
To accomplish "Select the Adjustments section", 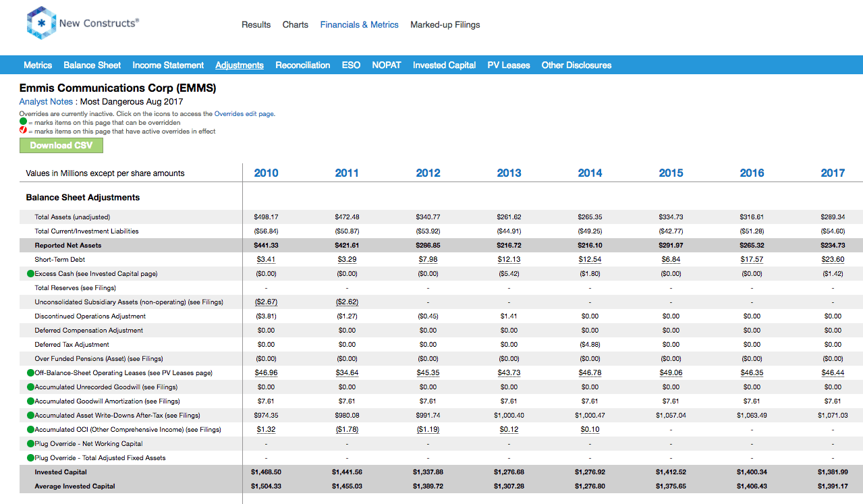I will pos(240,65).
